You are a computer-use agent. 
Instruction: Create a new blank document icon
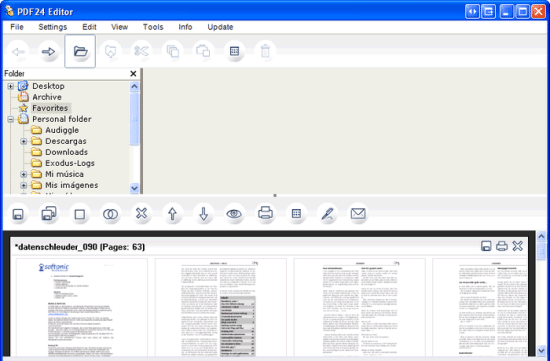[80, 214]
